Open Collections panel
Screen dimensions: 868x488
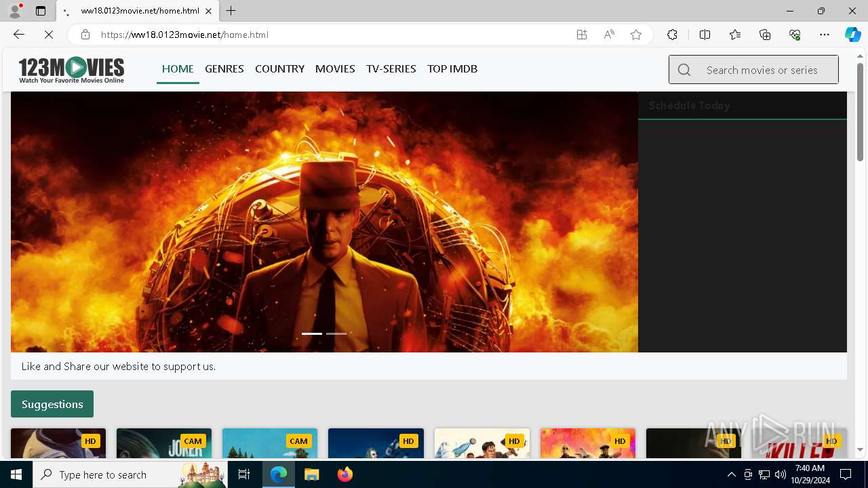click(765, 35)
